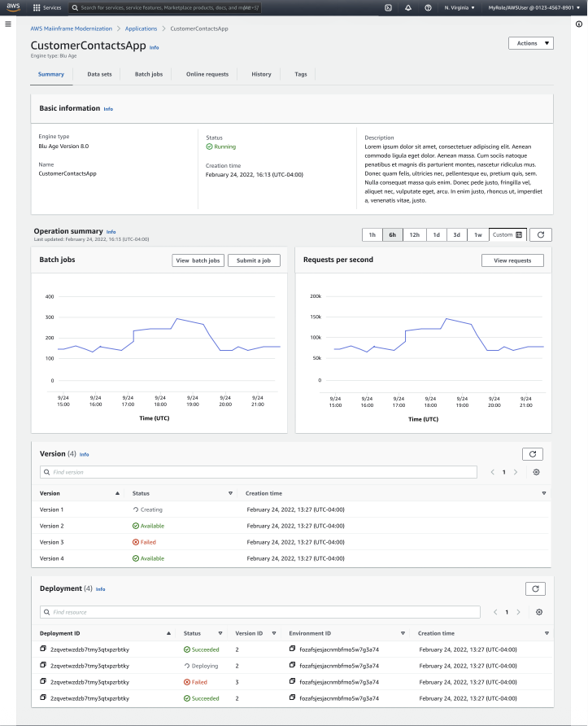Copy environment ID in Failed deployment row
The width and height of the screenshot is (588, 726).
click(x=293, y=681)
